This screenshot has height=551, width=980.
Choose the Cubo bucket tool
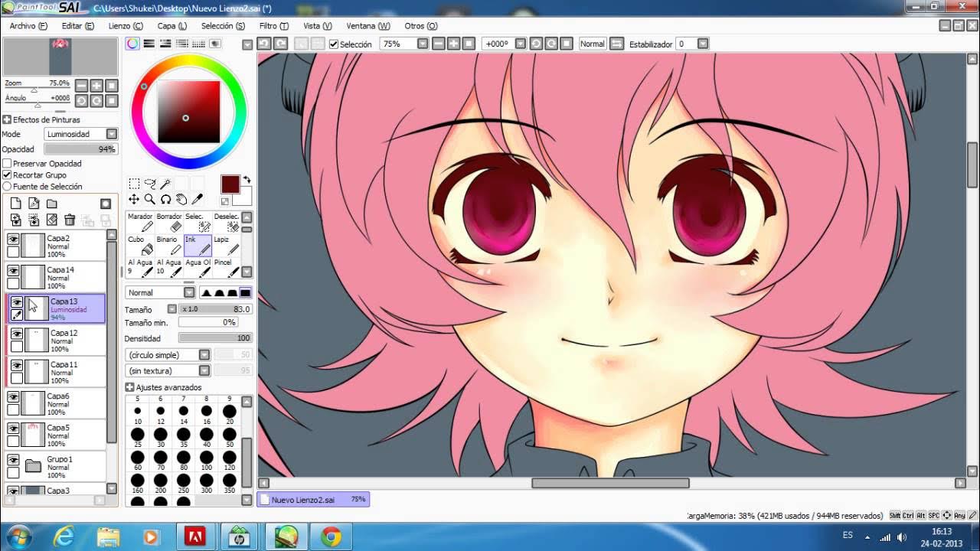pos(140,245)
